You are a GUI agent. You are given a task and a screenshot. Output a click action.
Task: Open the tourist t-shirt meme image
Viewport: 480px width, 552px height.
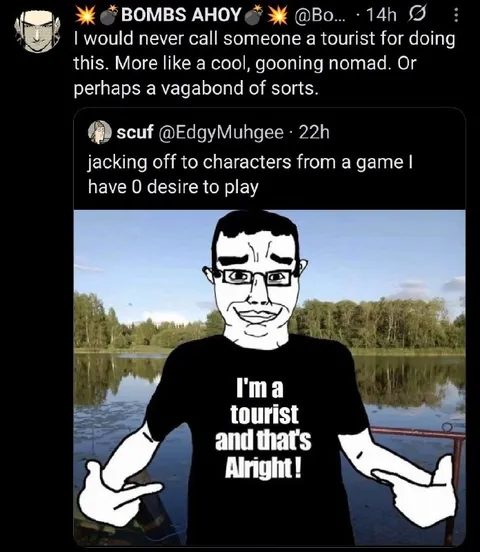tap(269, 378)
